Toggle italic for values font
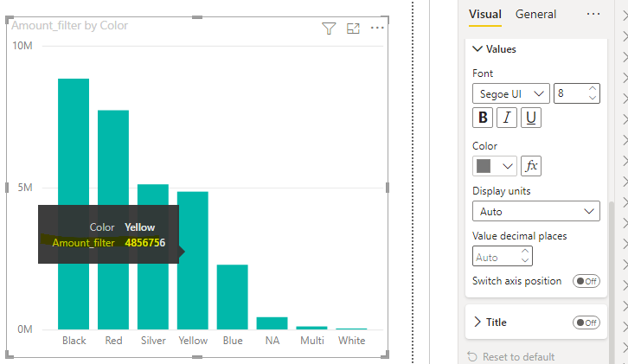The image size is (628, 364). pyautogui.click(x=507, y=118)
